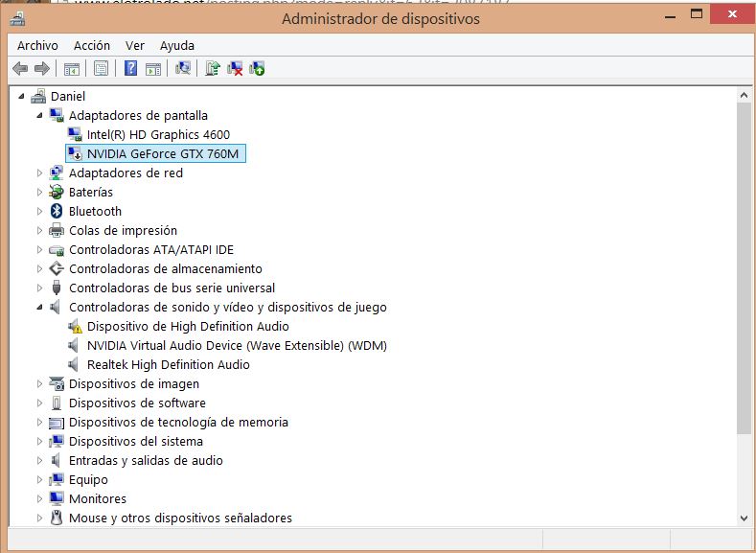Expand Dispositivos del sistema

pos(39,441)
